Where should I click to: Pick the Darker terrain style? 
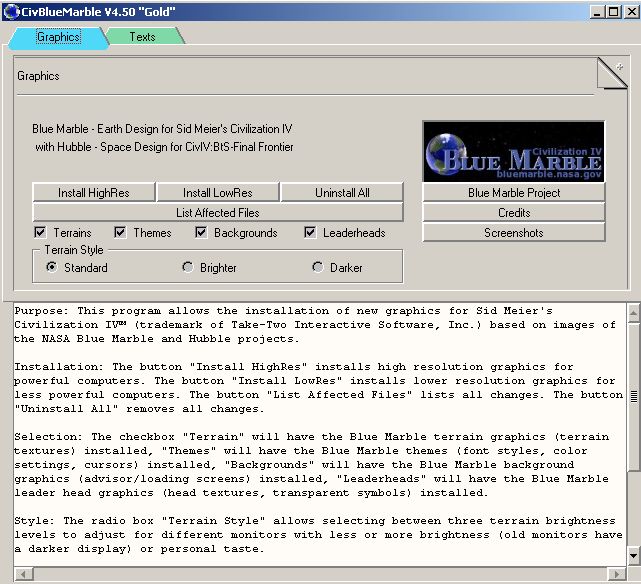318,267
